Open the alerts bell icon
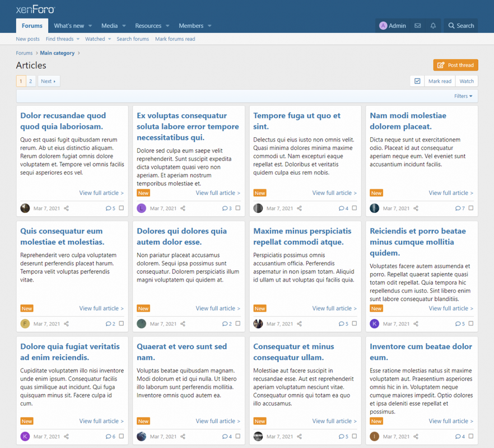The width and height of the screenshot is (494, 448). [x=433, y=26]
